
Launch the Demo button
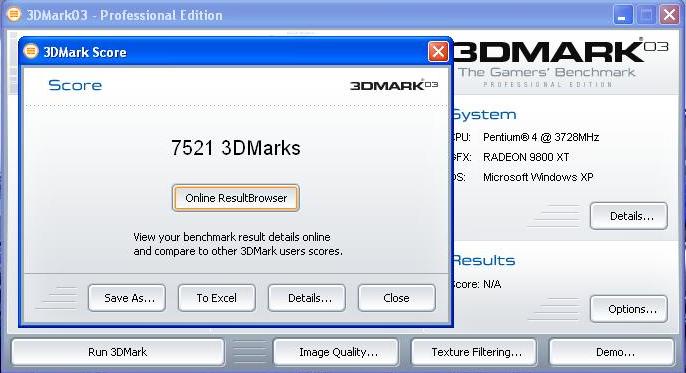coord(612,352)
